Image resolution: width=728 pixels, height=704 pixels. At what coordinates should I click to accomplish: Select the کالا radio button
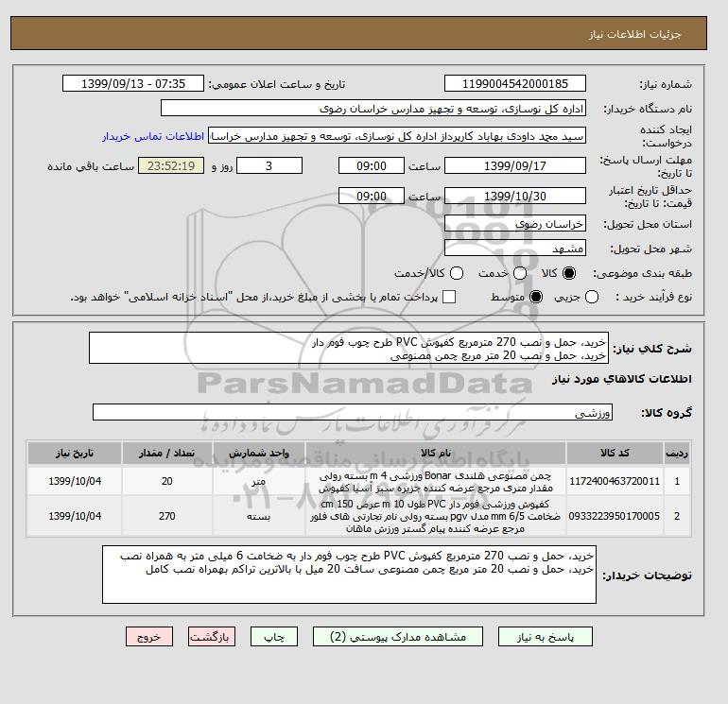[569, 273]
